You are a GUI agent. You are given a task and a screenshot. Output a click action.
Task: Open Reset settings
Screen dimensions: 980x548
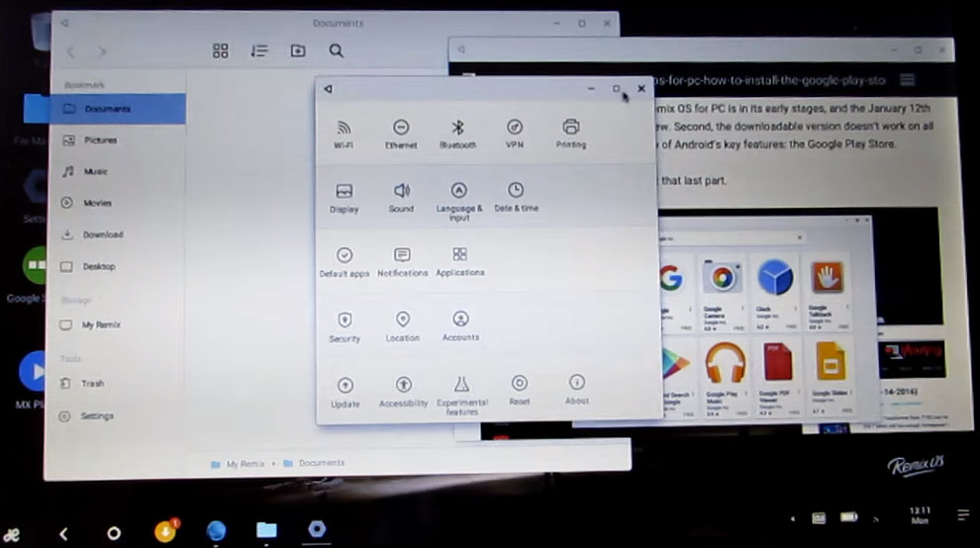coord(520,391)
